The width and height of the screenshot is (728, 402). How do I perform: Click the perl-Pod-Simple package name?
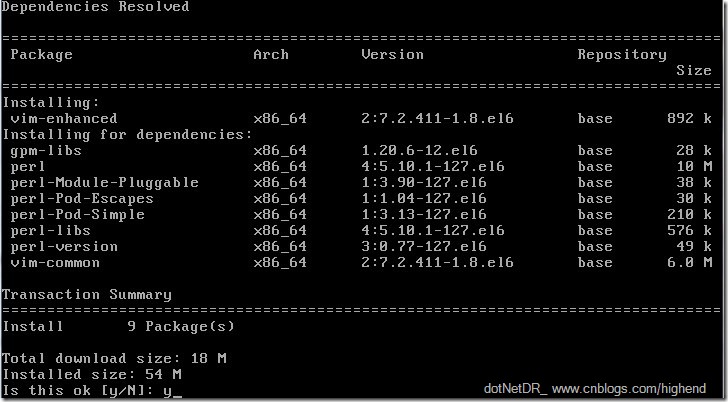click(77, 214)
